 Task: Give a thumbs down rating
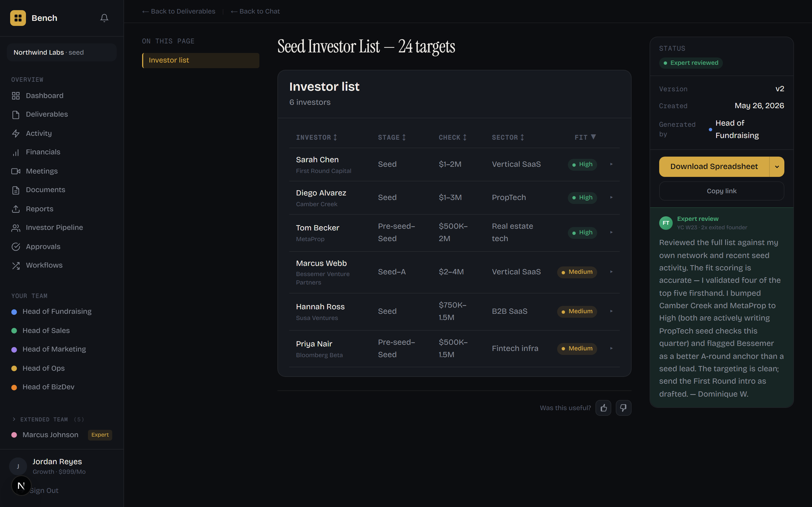[623, 408]
